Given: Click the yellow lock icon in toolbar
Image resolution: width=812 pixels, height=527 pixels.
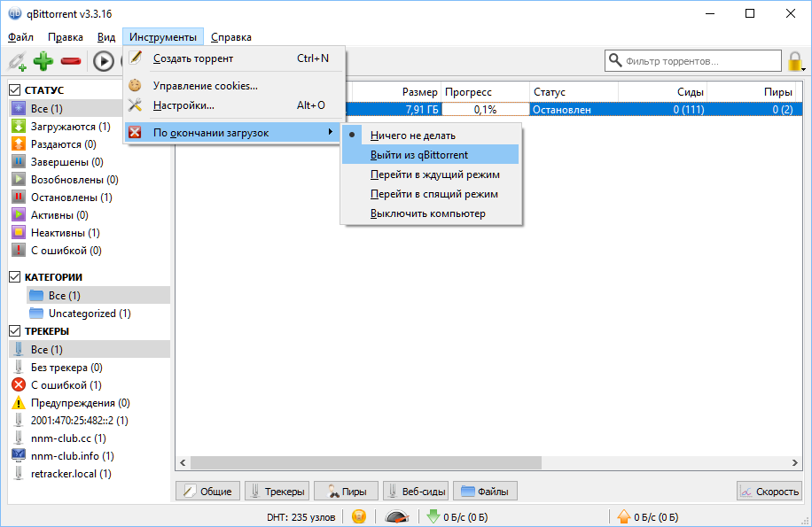Looking at the screenshot, I should pyautogui.click(x=794, y=61).
